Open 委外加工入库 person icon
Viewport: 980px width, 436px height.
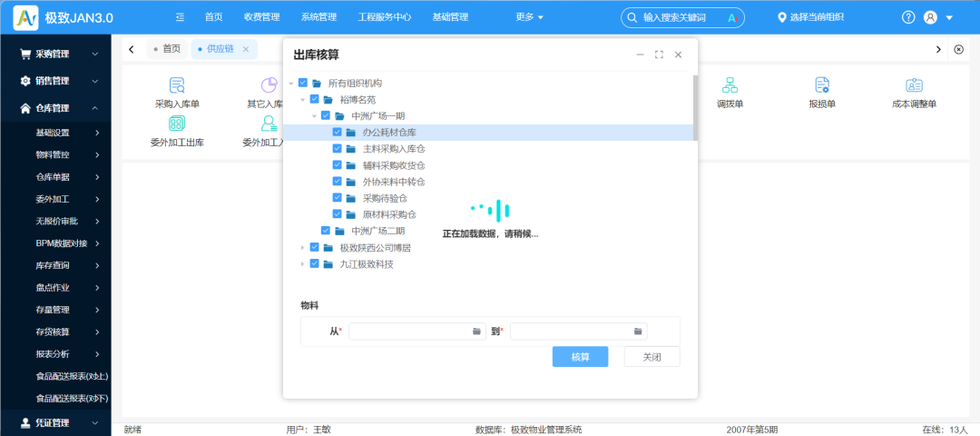[x=269, y=123]
